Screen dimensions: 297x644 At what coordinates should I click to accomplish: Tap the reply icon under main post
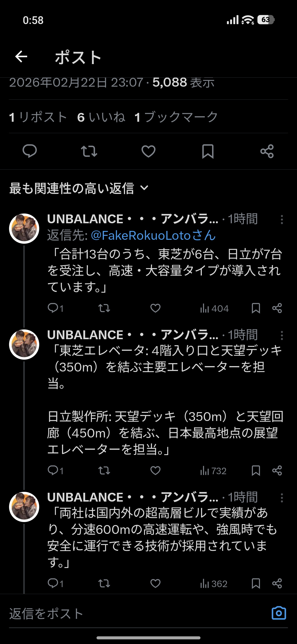click(x=29, y=151)
